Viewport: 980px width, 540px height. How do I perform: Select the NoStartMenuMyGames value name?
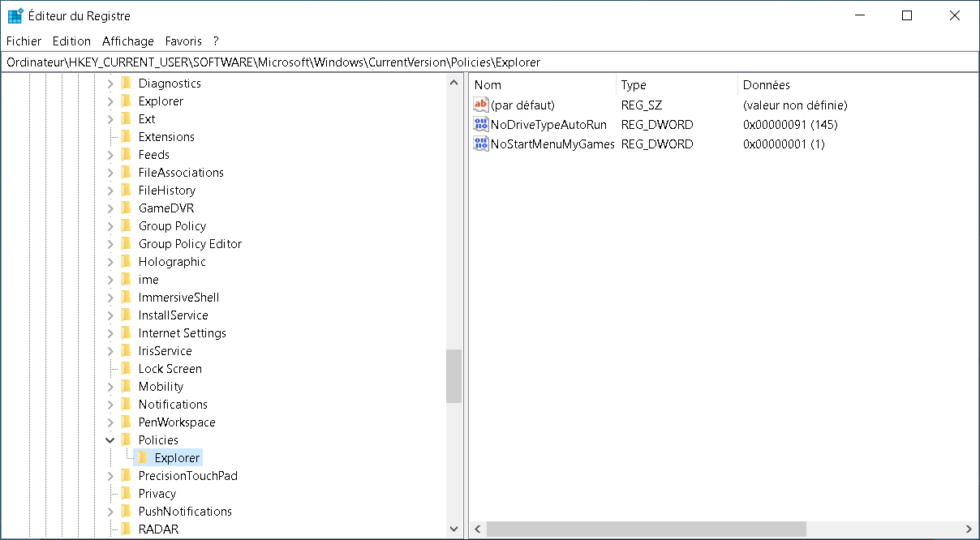pos(552,144)
